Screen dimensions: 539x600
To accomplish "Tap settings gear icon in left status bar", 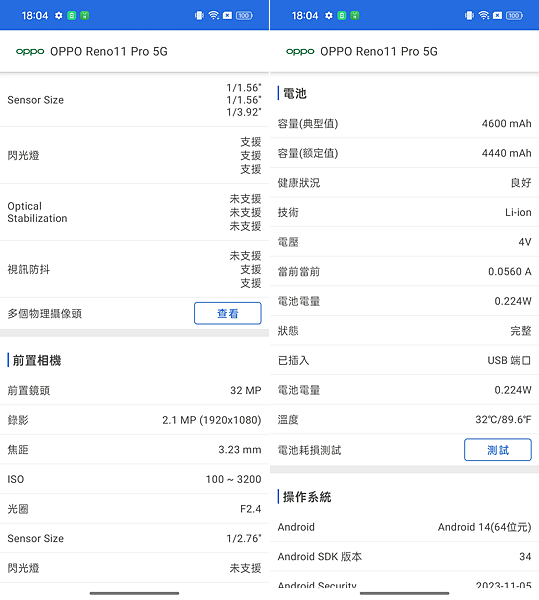I will pos(59,16).
